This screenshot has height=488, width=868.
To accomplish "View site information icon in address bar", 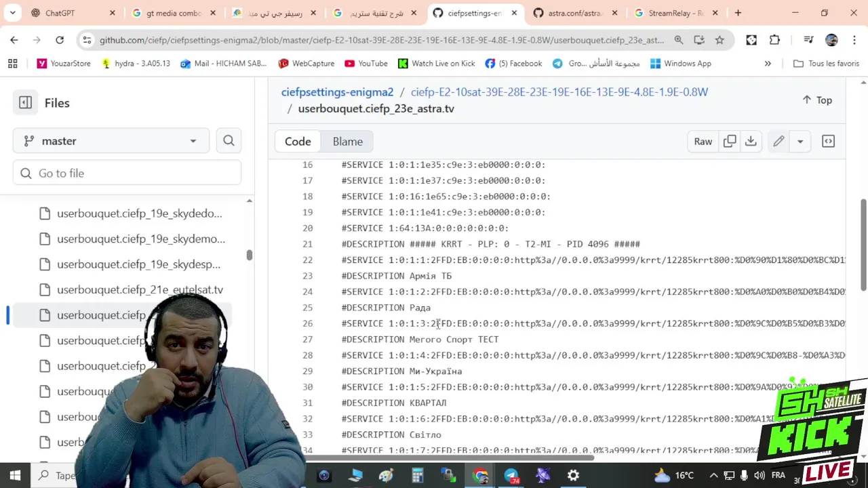I will pos(87,40).
